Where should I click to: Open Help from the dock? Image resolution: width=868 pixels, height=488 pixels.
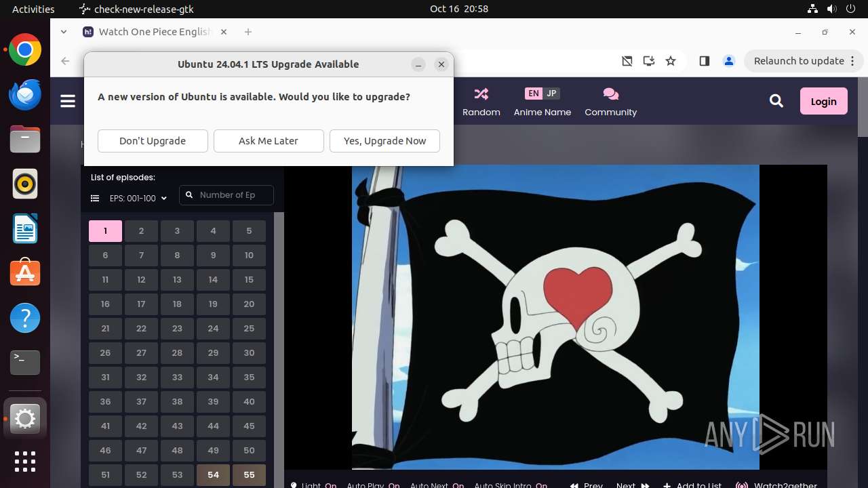(x=25, y=318)
